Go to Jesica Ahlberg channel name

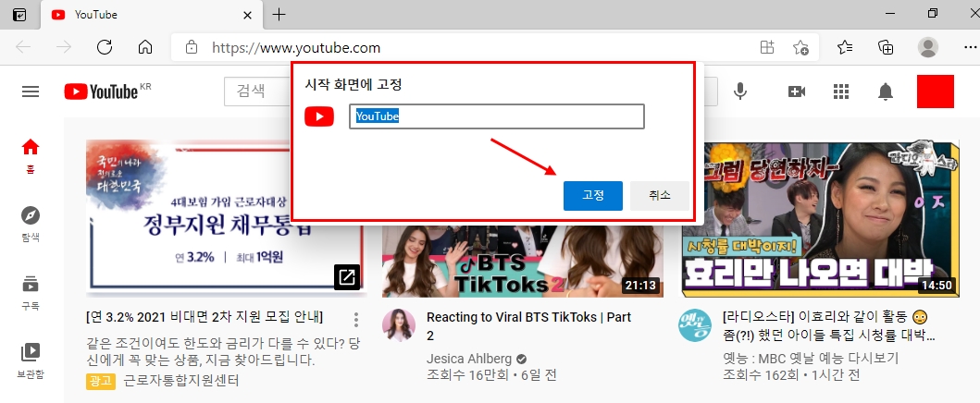tap(469, 359)
